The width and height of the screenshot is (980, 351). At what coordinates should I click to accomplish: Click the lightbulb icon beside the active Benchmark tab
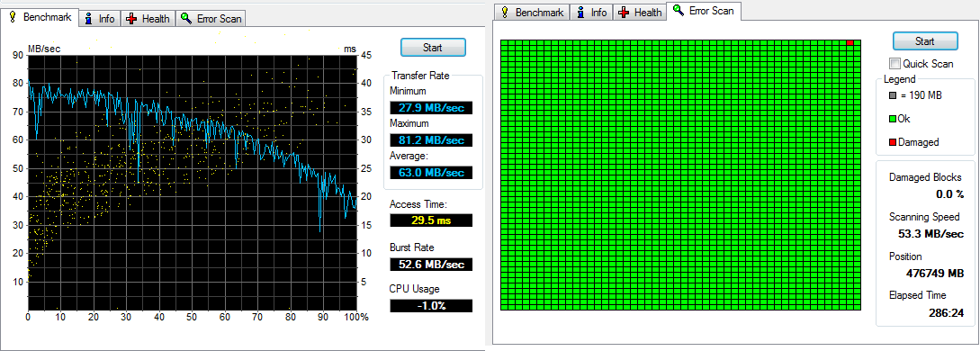tap(13, 17)
